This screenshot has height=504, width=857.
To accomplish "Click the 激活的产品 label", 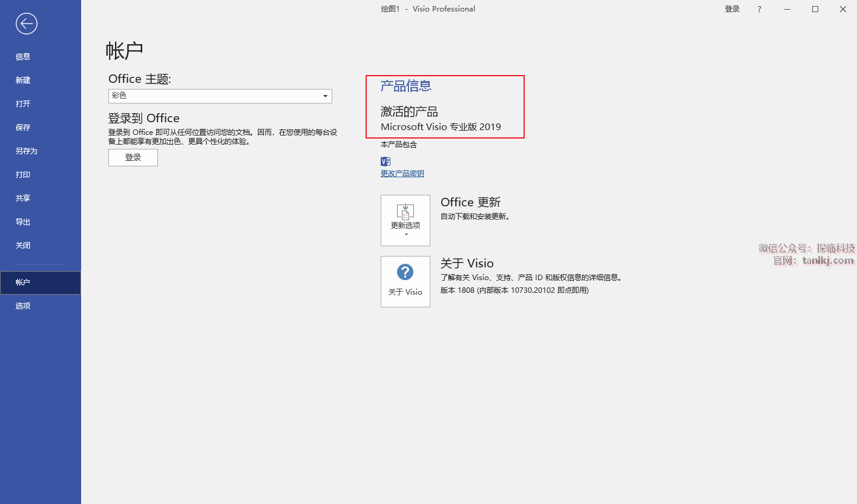I will (x=409, y=112).
